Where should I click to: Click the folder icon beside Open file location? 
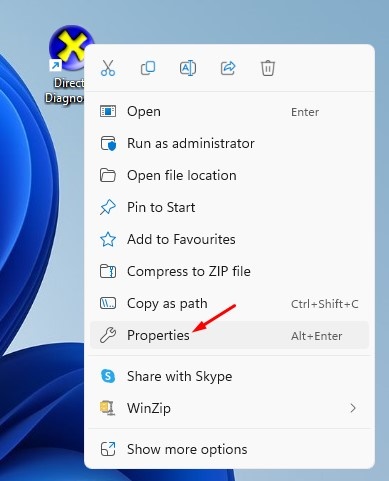point(108,175)
